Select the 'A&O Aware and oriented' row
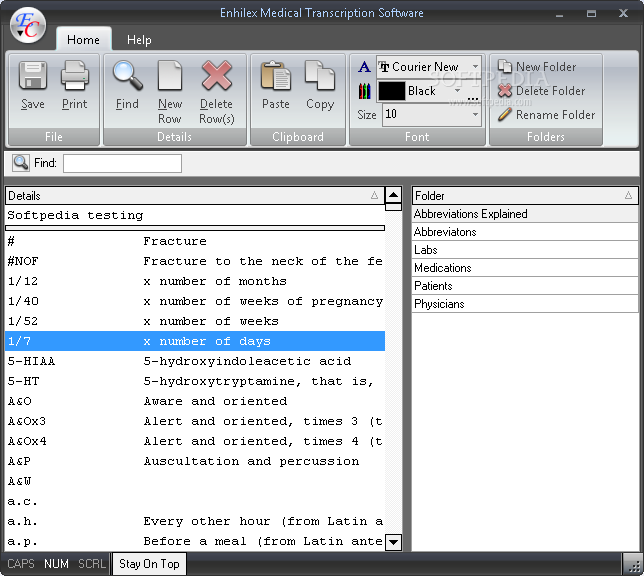 pos(195,401)
